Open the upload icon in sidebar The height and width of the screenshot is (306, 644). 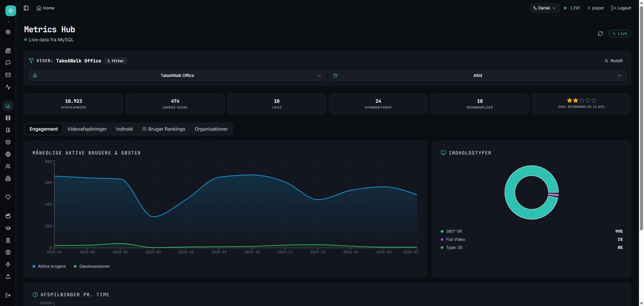pos(8,276)
